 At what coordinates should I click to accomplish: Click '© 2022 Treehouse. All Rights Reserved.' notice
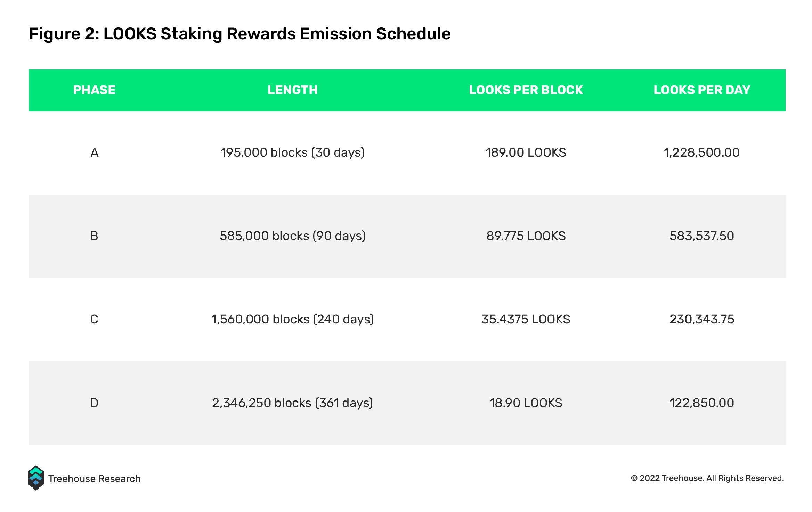point(707,478)
